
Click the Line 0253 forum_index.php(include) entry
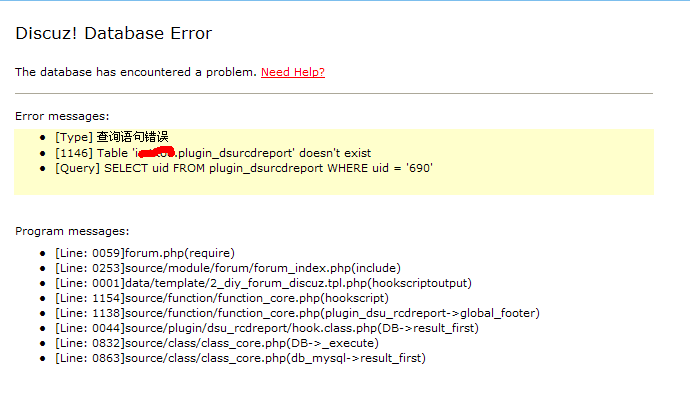(x=228, y=268)
